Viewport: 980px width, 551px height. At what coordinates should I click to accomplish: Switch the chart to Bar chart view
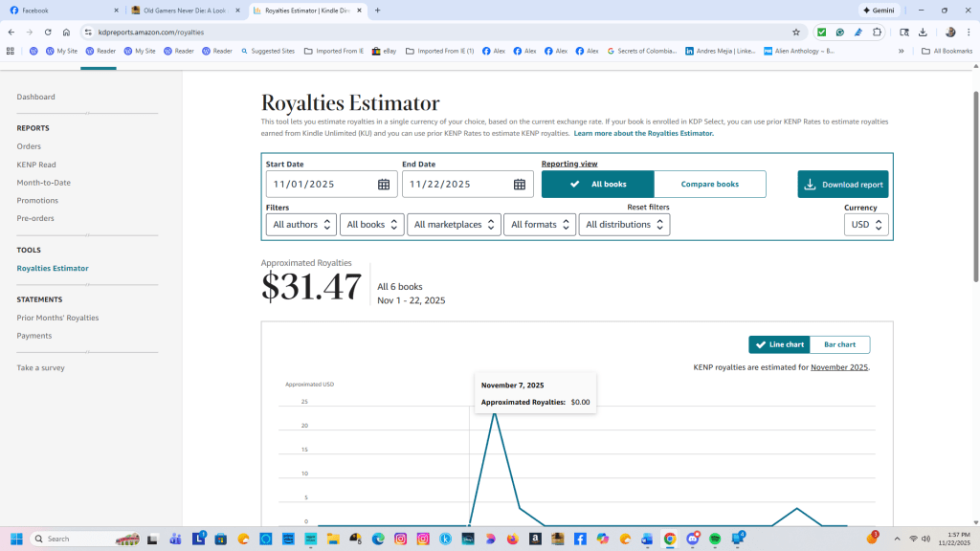pyautogui.click(x=839, y=344)
